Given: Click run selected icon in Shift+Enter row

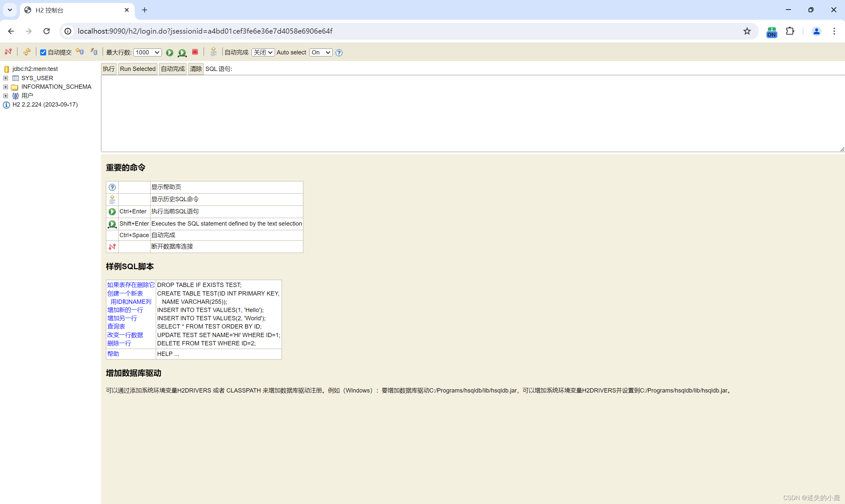Looking at the screenshot, I should [112, 224].
